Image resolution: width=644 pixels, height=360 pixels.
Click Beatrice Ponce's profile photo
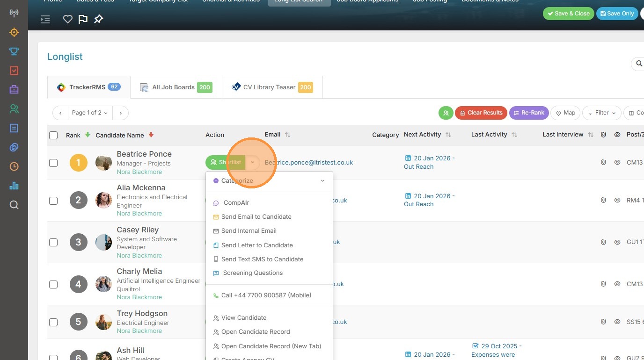pyautogui.click(x=103, y=163)
